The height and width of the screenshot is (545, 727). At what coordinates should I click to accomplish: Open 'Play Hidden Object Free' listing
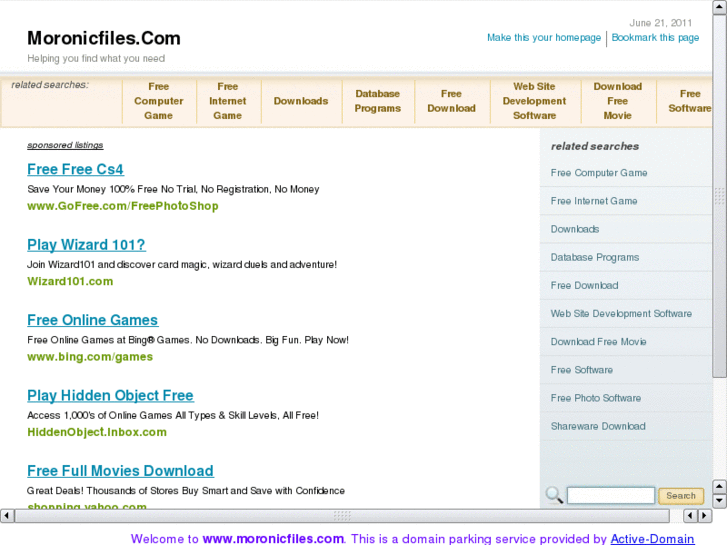110,395
